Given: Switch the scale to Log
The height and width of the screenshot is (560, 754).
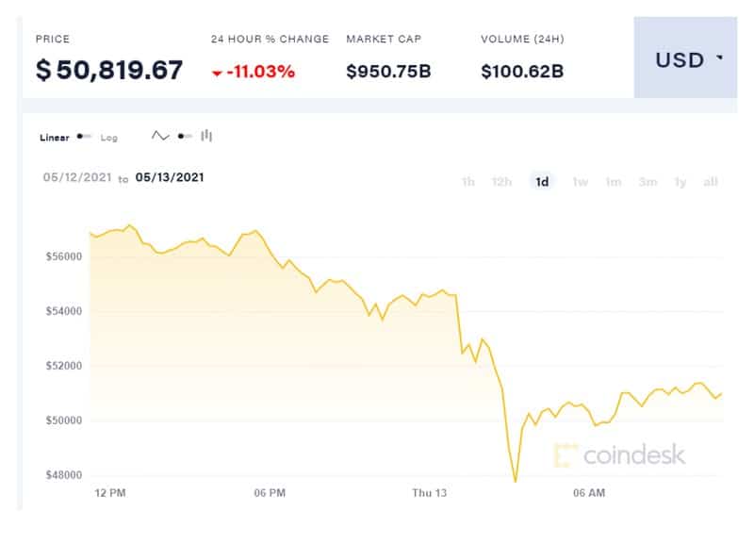Looking at the screenshot, I should point(108,138).
